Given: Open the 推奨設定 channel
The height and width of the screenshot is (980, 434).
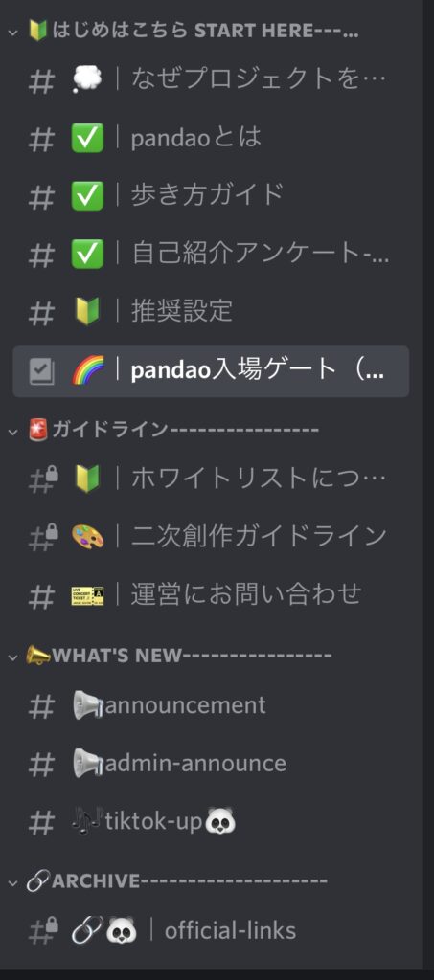Looking at the screenshot, I should 211,312.
